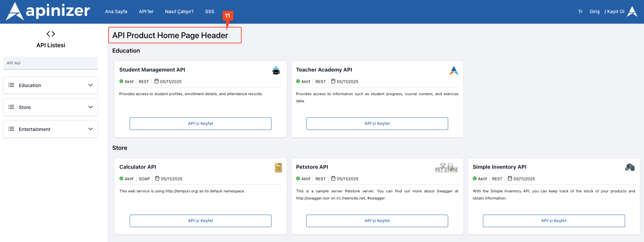The height and width of the screenshot is (242, 644).
Task: Click the Student Management API graduation cap icon
Action: (276, 71)
